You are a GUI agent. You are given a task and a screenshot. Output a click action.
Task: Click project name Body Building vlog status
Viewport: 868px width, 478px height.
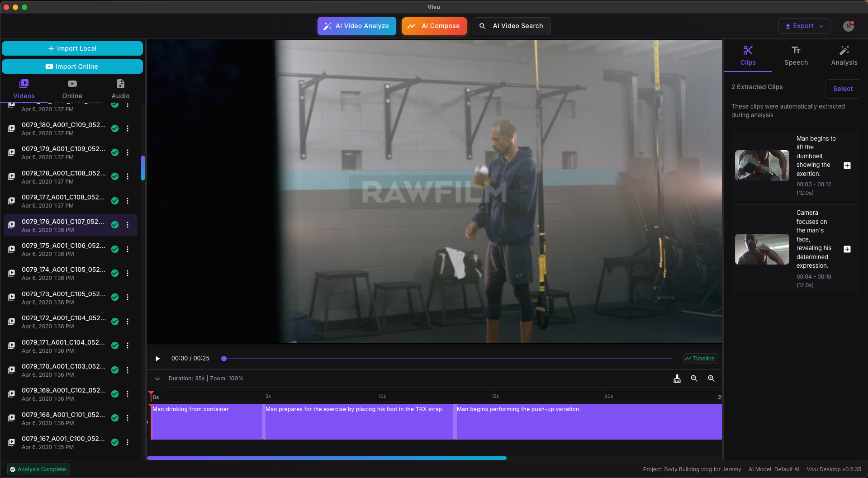tap(692, 469)
